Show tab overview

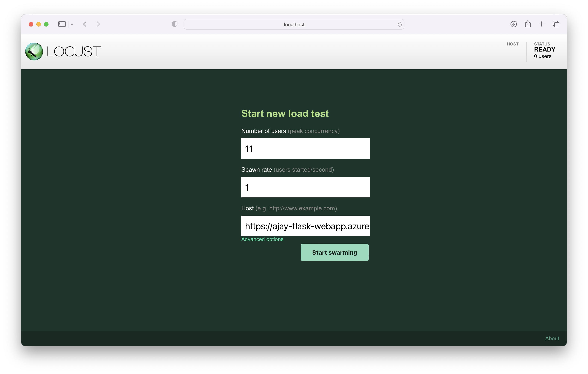point(556,24)
